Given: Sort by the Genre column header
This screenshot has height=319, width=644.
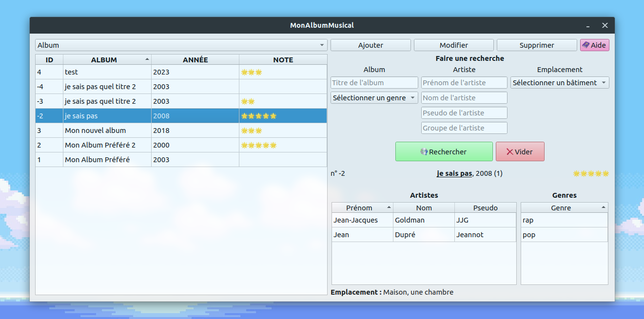Looking at the screenshot, I should tap(564, 207).
